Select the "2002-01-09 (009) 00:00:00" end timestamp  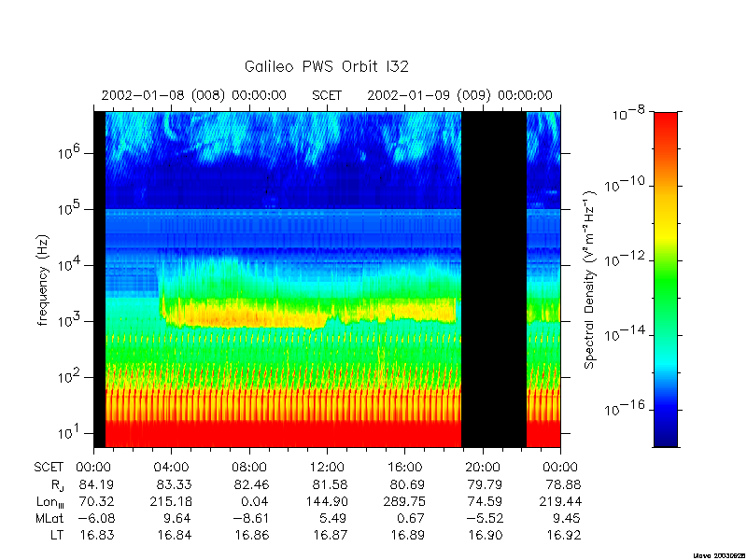(459, 95)
